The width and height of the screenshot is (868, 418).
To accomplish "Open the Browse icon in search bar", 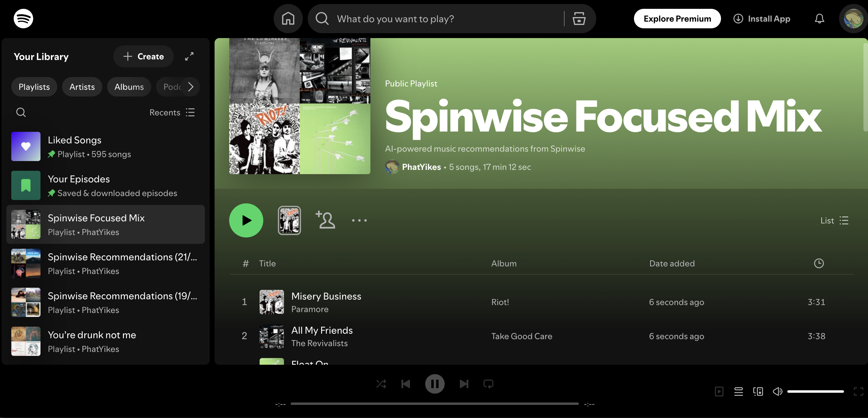I will (x=579, y=19).
